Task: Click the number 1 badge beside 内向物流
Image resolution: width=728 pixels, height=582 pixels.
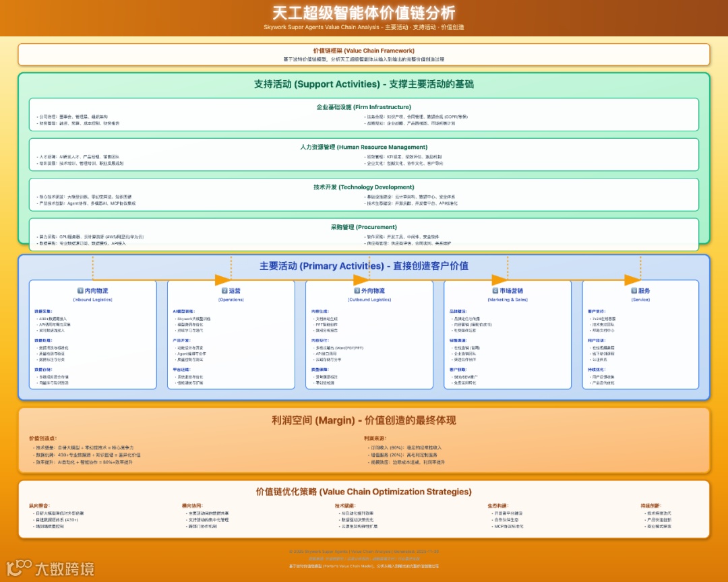Action: [x=80, y=290]
